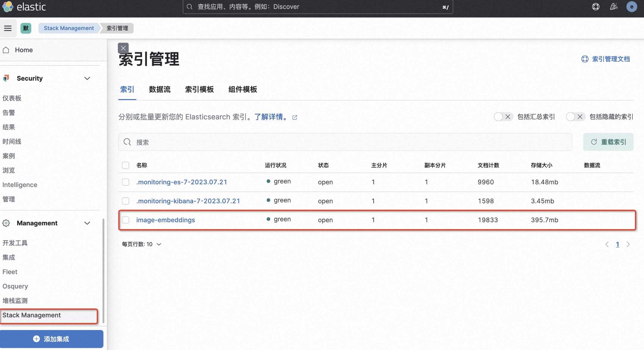The height and width of the screenshot is (350, 644).
Task: Toggle the hamburger navigation menu
Action: tap(8, 28)
